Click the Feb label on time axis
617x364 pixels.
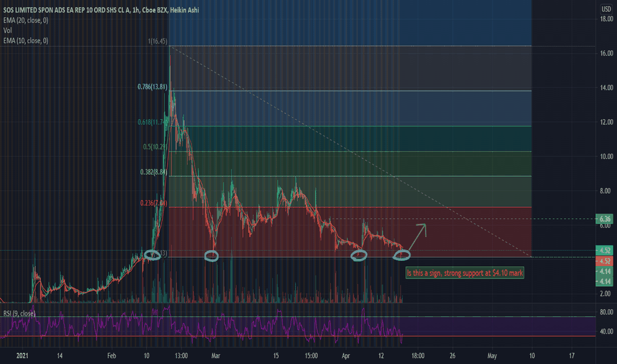[x=112, y=356]
